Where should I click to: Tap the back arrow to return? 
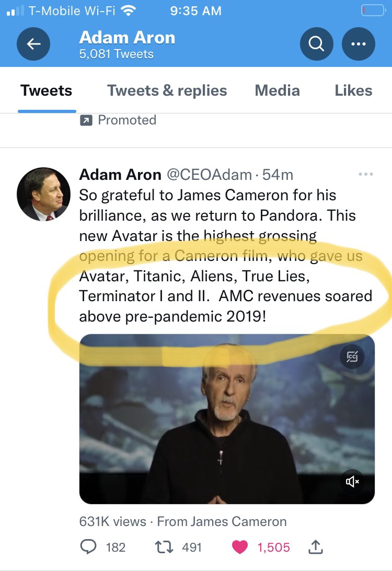click(x=33, y=44)
